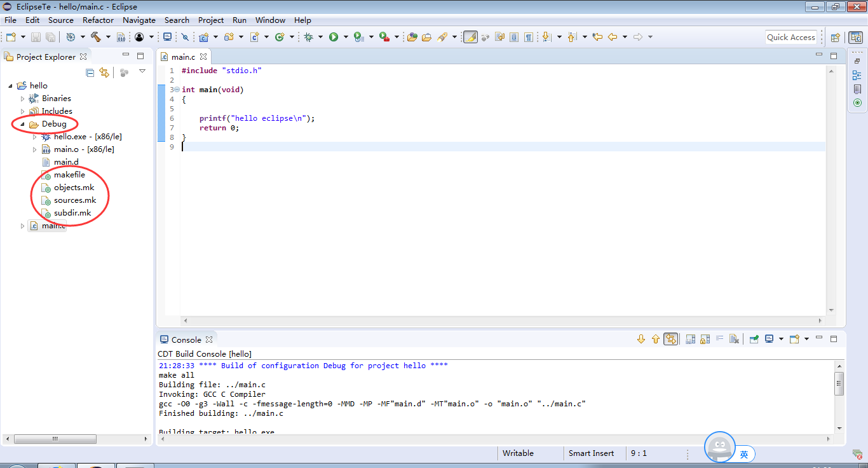Click the Quick Access field
Viewport: 868px width, 468px height.
pos(790,37)
